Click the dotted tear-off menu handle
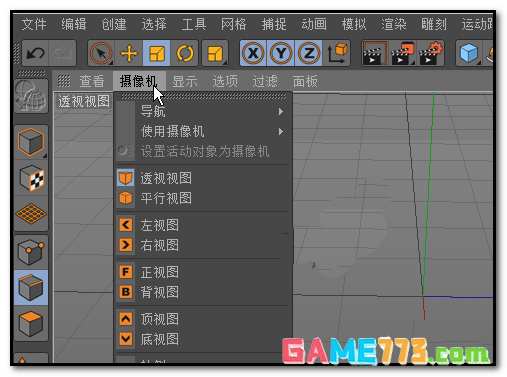This screenshot has height=377, width=507. coord(203,96)
